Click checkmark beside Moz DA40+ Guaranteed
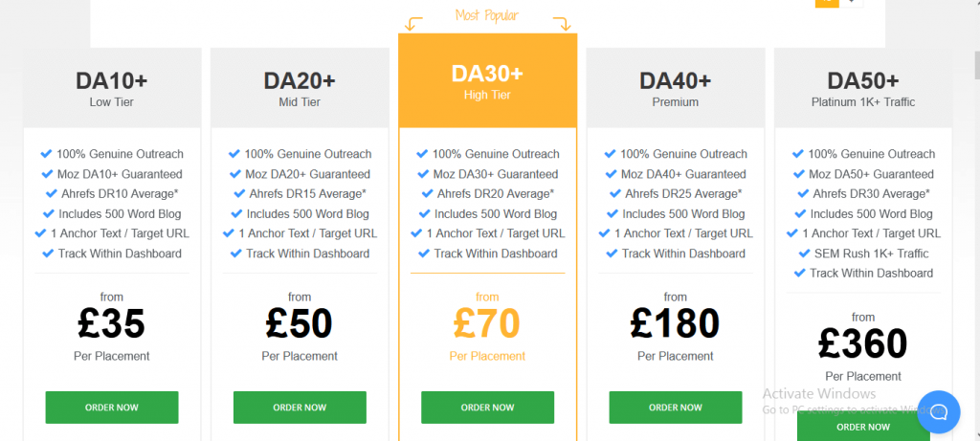Screen dimensions: 980x441 click(612, 174)
